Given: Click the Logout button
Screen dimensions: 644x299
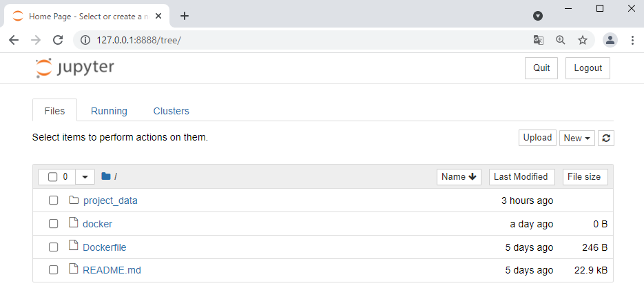Looking at the screenshot, I should 588,68.
